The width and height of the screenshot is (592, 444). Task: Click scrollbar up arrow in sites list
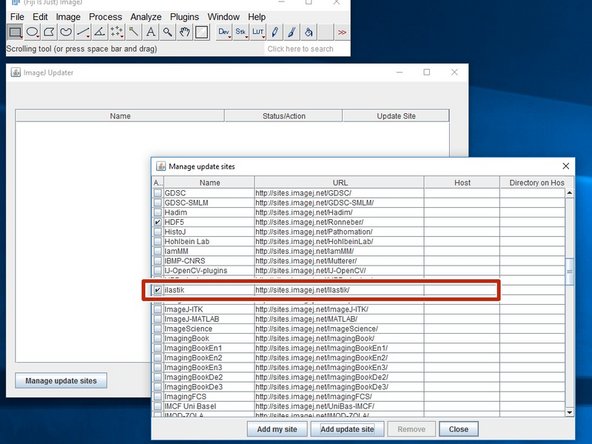pos(569,193)
